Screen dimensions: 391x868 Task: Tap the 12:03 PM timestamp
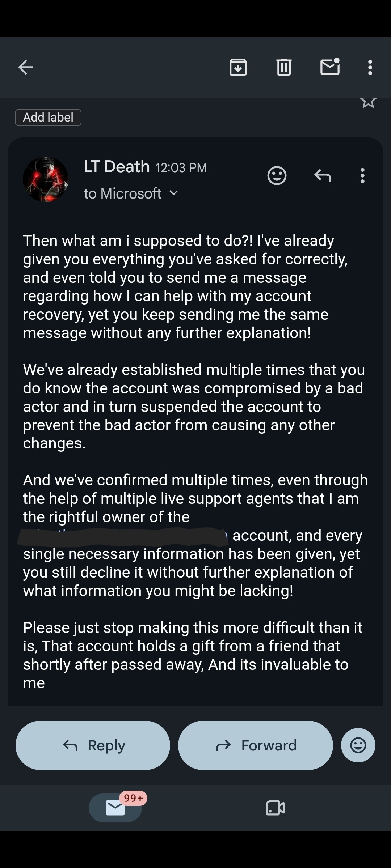pos(181,168)
